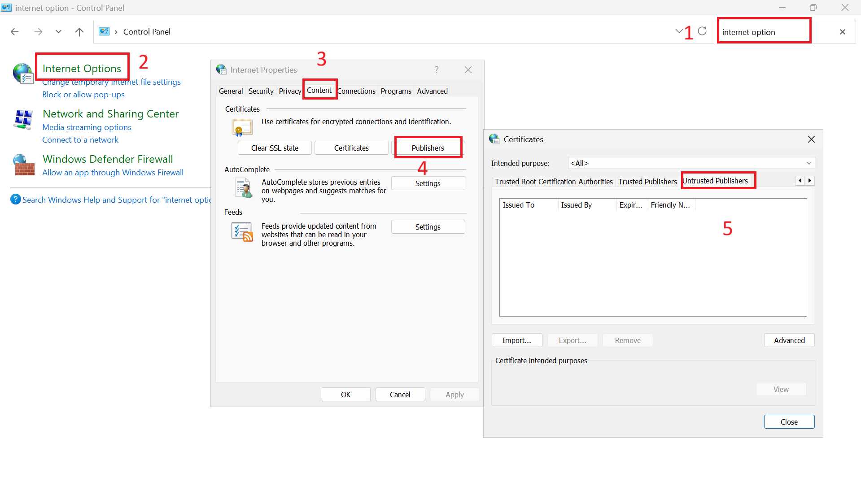Open the Privacy tab
The image size is (861, 504).
290,91
